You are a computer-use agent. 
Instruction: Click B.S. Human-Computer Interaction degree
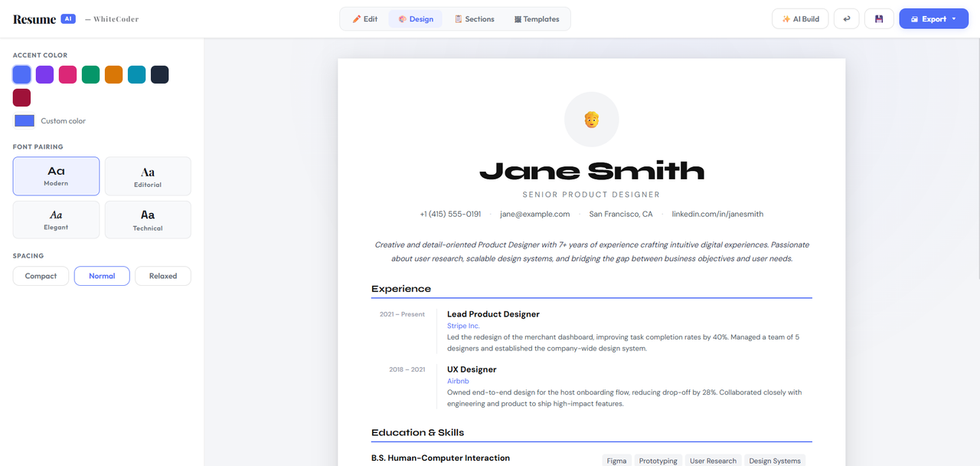tap(440, 458)
